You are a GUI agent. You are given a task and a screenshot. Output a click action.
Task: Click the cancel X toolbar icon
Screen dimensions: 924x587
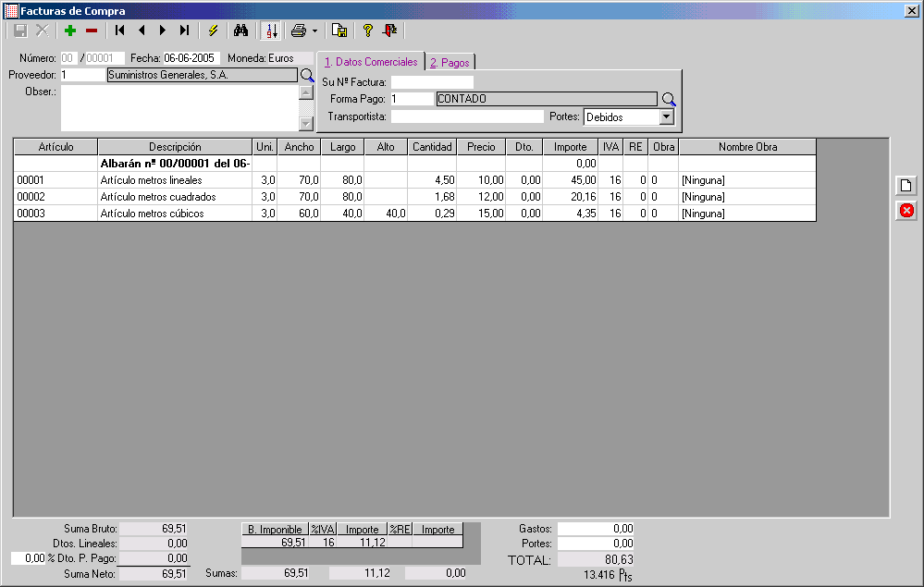click(x=43, y=31)
